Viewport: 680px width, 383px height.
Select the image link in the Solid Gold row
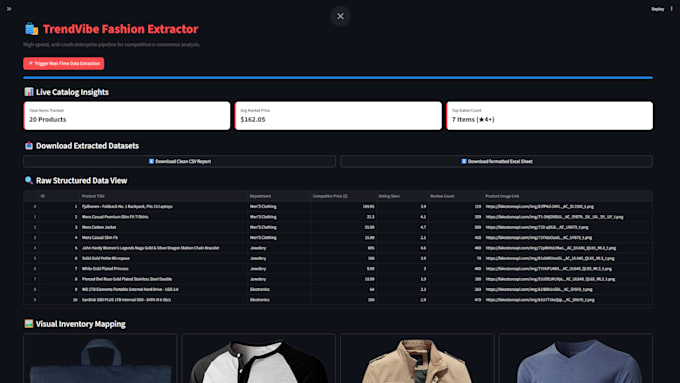568,259
